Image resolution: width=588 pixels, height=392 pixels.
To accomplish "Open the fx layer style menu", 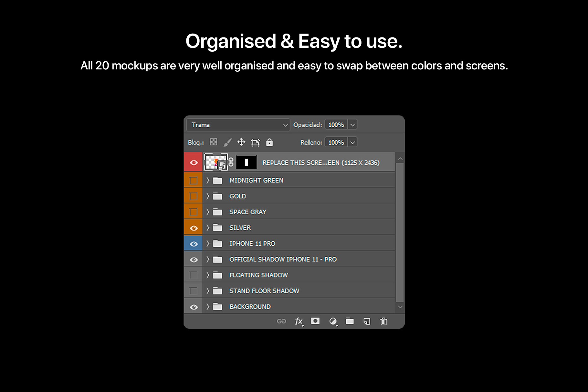I will coord(299,321).
